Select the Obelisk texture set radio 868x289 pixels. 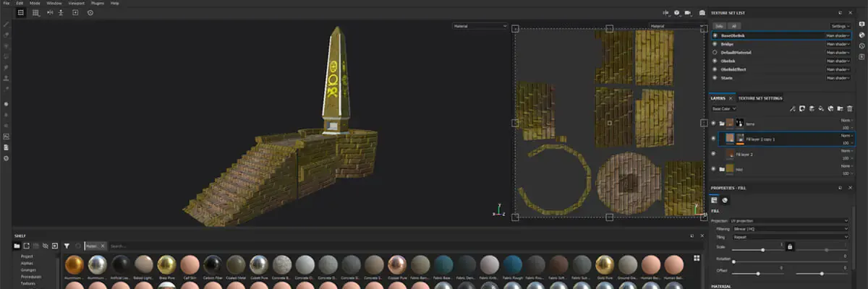pyautogui.click(x=715, y=61)
